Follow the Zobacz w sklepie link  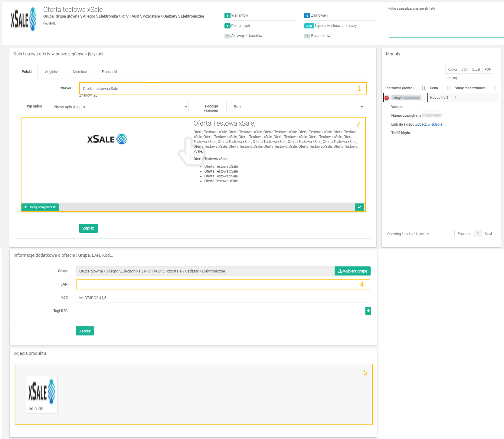pos(428,124)
